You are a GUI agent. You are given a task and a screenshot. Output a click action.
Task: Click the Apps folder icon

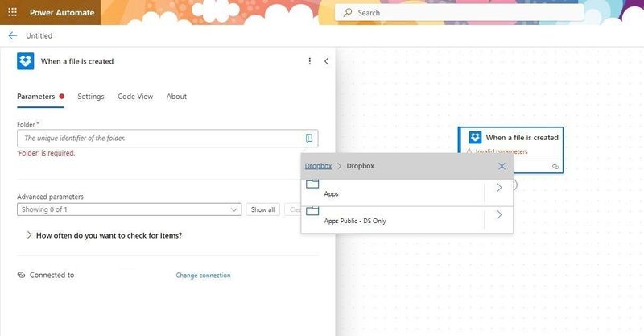point(312,184)
